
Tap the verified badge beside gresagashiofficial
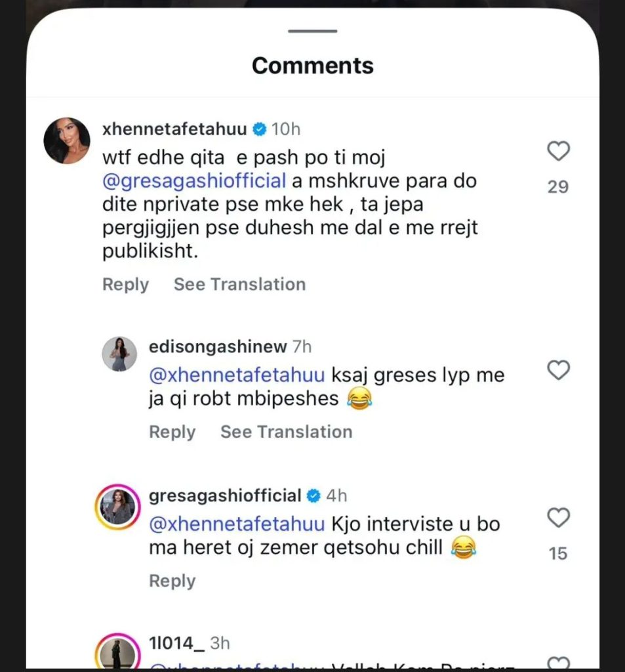tap(314, 495)
